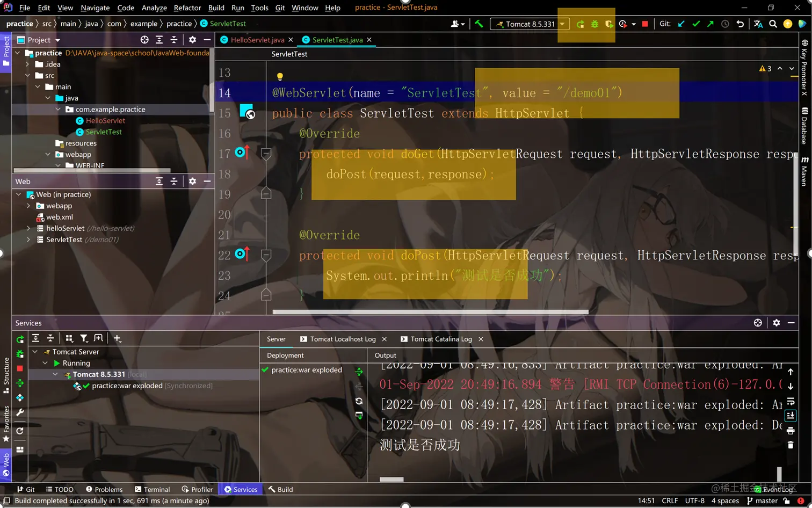Open the Problems tool window
Screen dimensions: 812x508
[104, 489]
